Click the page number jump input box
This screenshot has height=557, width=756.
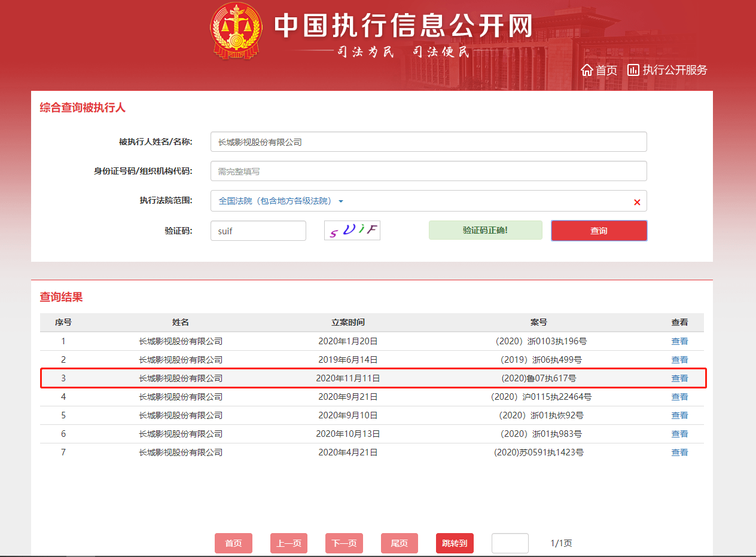510,543
